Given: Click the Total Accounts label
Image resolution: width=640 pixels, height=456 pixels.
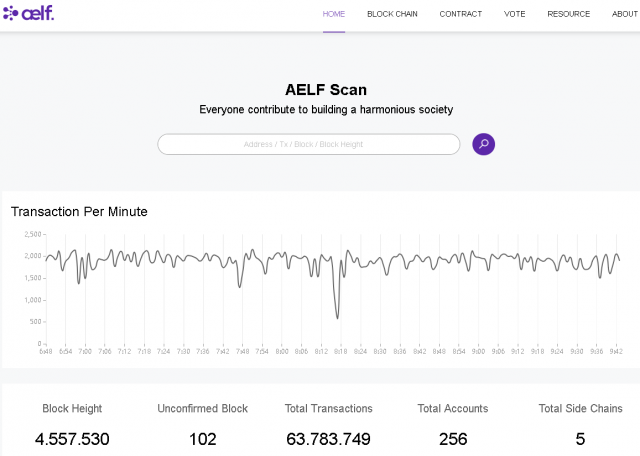Looking at the screenshot, I should [x=453, y=408].
